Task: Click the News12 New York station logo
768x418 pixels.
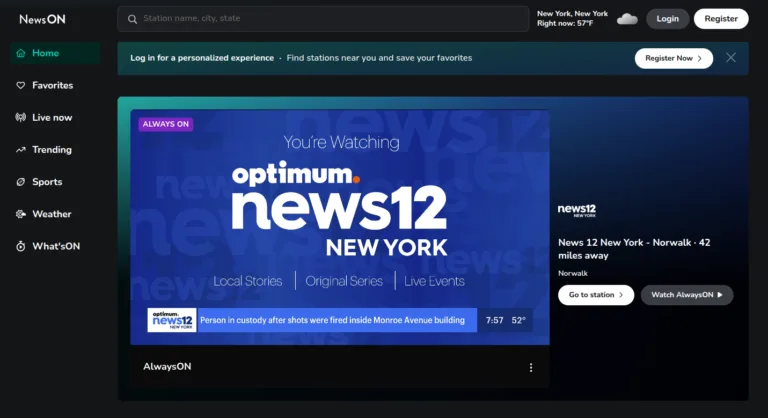Action: pyautogui.click(x=577, y=211)
